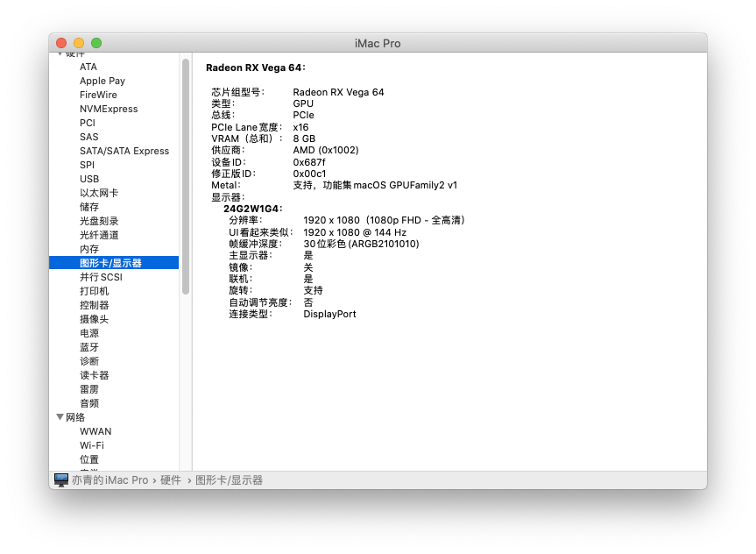Click the 旋转 value 支持
The height and width of the screenshot is (554, 756).
[x=313, y=290]
